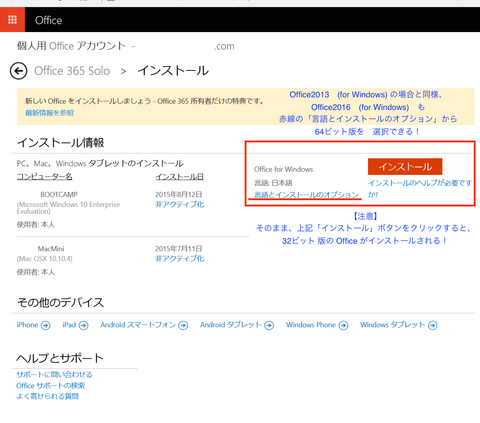
Task: Click the 個人用 Office アカウント text
Action: tap(71, 46)
